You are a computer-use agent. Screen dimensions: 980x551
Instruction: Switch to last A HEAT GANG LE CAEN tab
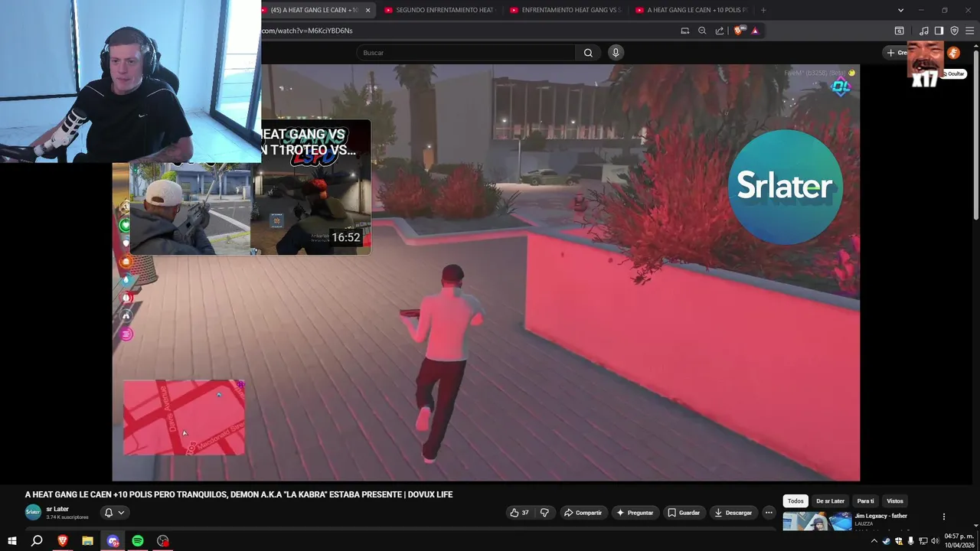[691, 10]
